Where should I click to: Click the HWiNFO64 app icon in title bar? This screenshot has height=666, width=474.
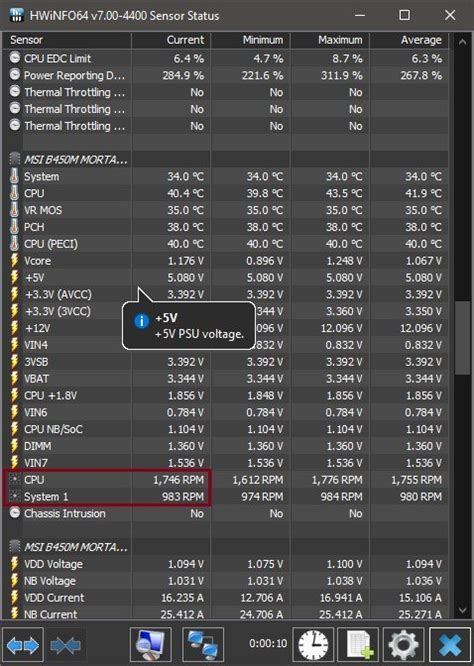(16, 15)
